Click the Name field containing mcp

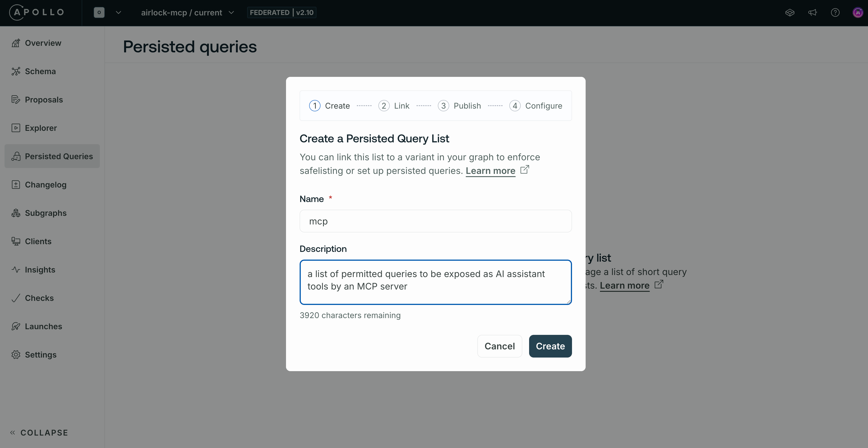click(x=435, y=221)
